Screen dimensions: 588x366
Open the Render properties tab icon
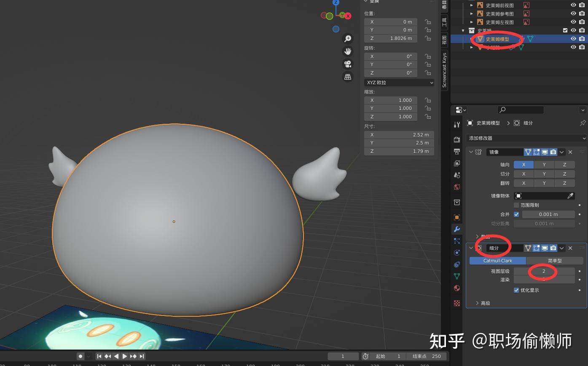click(x=457, y=139)
